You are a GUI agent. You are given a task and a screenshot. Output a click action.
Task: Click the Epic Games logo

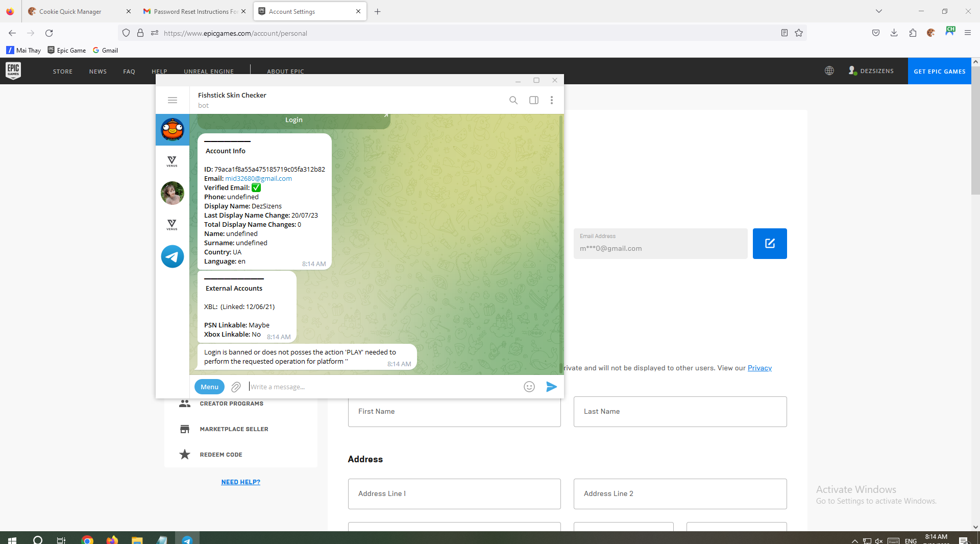tap(13, 71)
